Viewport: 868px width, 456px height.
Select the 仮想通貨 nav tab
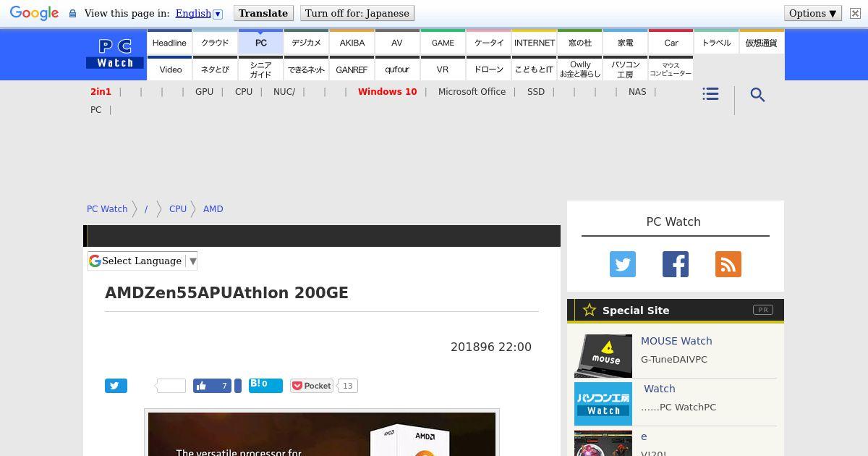(761, 43)
